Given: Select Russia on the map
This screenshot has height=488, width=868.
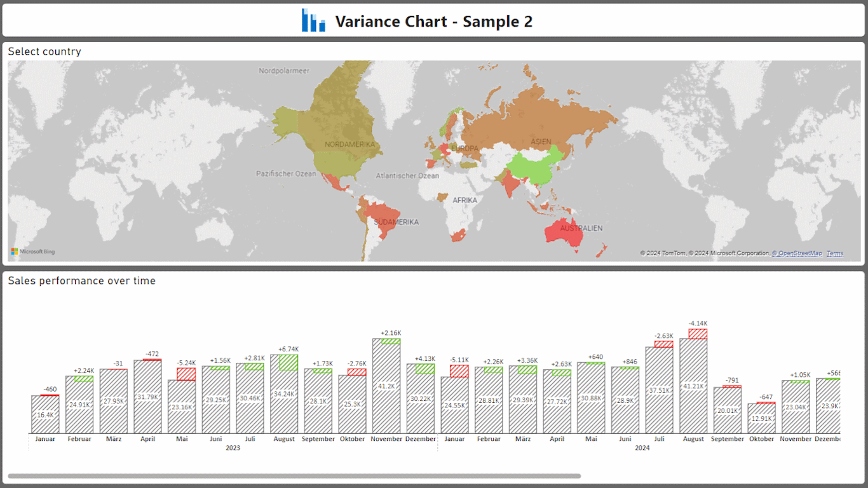Looking at the screenshot, I should [x=534, y=118].
